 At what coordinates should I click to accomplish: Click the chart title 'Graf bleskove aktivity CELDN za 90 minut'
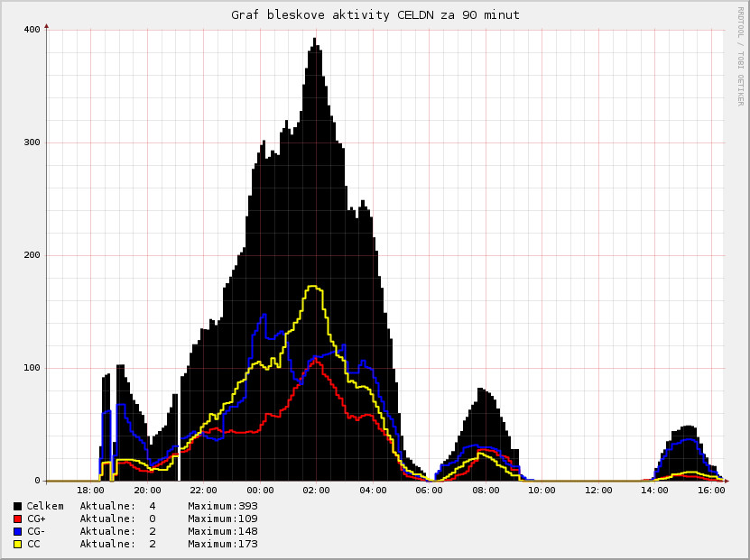pyautogui.click(x=375, y=15)
